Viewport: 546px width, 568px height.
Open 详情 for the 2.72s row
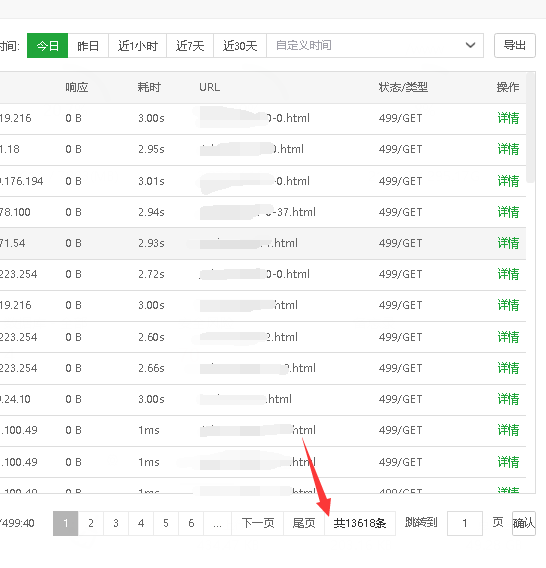click(508, 274)
